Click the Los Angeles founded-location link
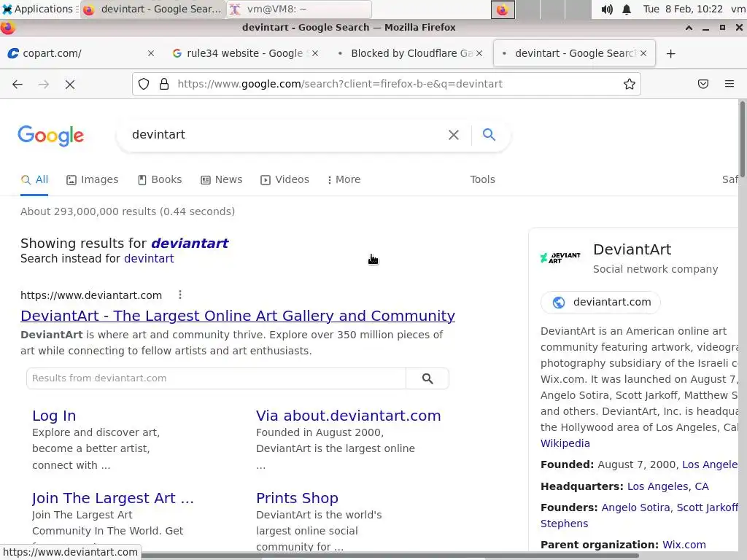The height and width of the screenshot is (560, 747). point(709,464)
